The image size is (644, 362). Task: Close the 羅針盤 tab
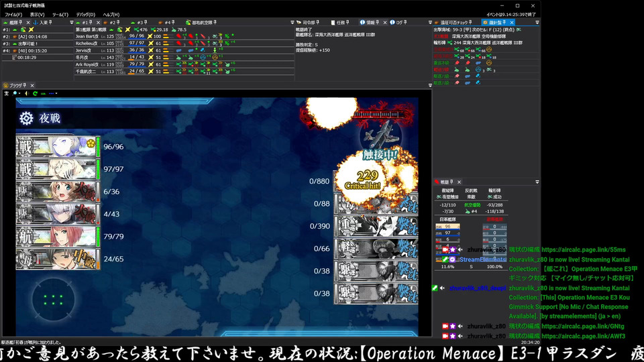512,23
